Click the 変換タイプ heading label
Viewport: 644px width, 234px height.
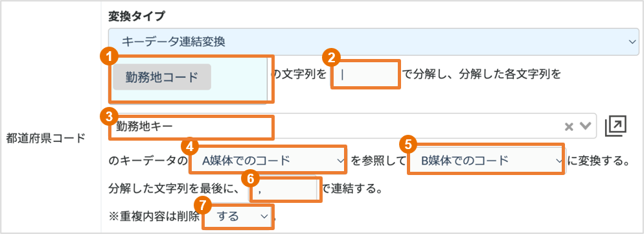coord(136,16)
